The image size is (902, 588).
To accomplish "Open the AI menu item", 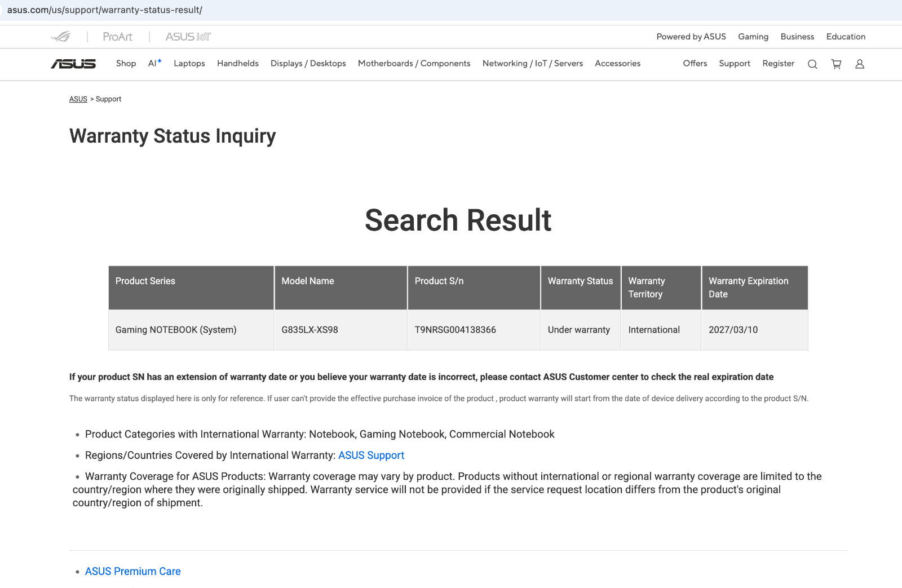I will pyautogui.click(x=154, y=63).
